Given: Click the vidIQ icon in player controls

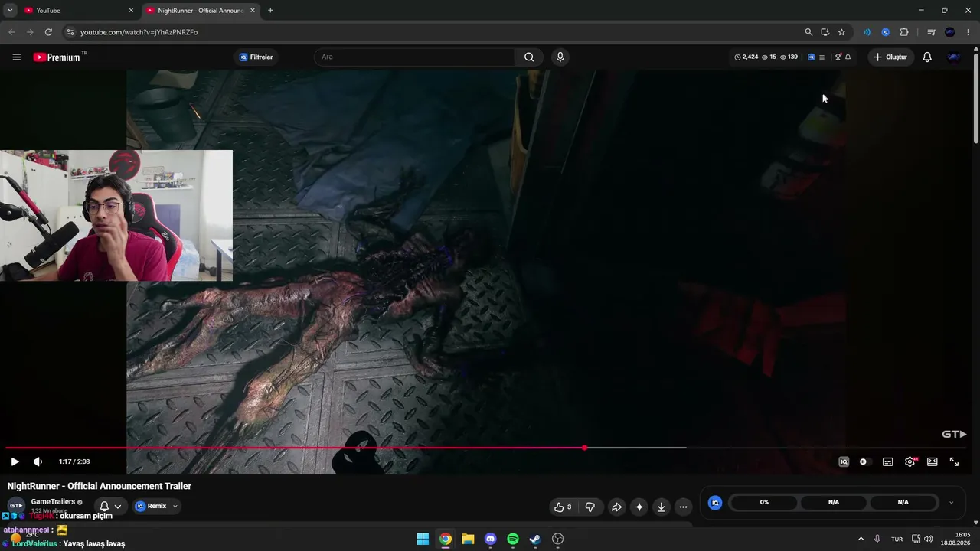Looking at the screenshot, I should click(x=844, y=461).
